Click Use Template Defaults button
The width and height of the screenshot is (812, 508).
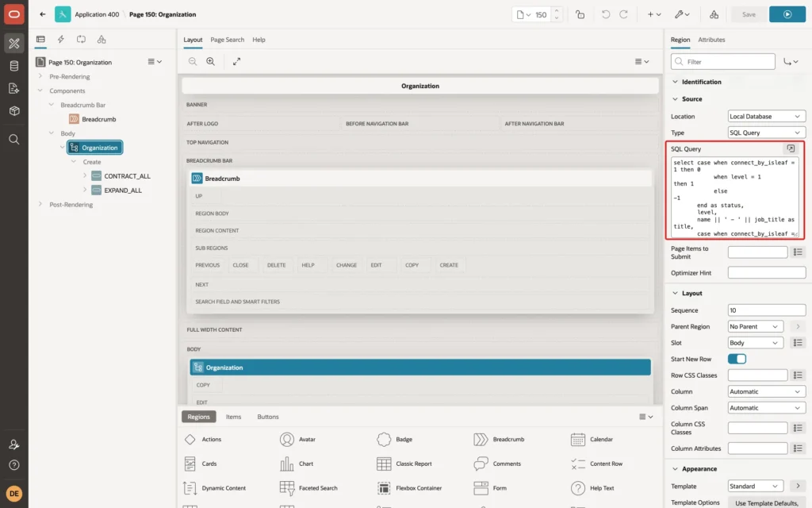pyautogui.click(x=767, y=502)
